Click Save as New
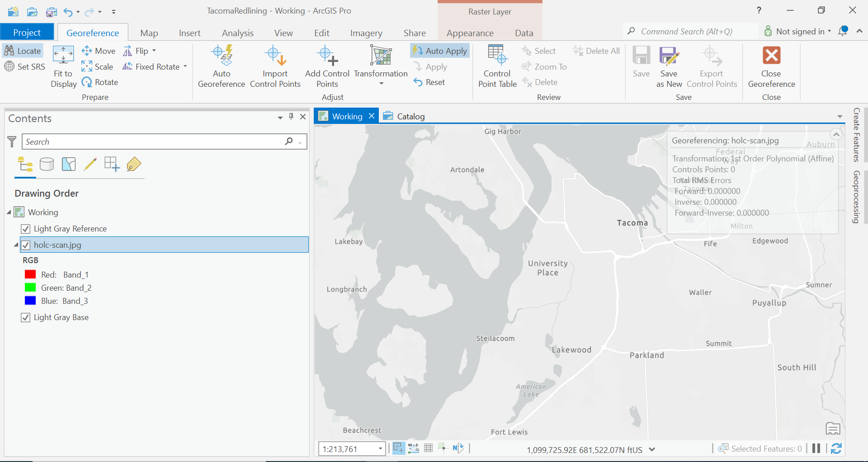This screenshot has height=462, width=868. [x=669, y=66]
